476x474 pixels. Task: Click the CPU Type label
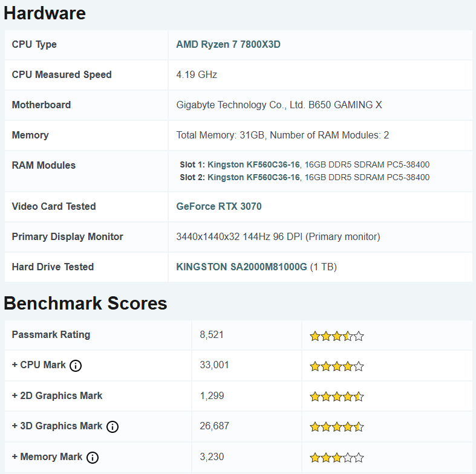(34, 44)
